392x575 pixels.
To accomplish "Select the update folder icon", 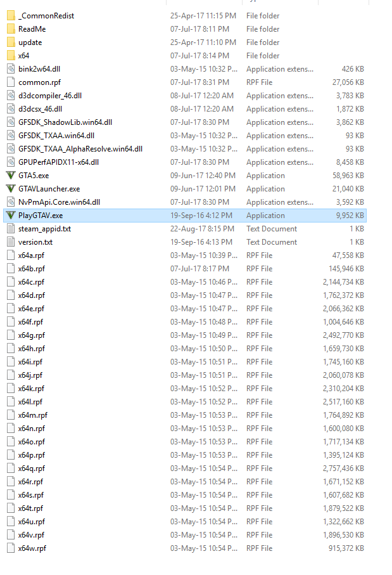I will point(11,42).
